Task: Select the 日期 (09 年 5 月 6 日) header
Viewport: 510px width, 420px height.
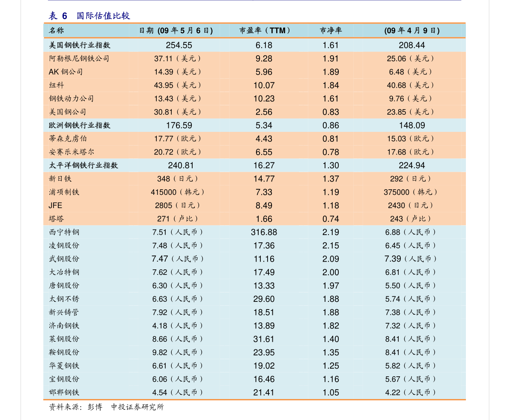Action: pyautogui.click(x=176, y=30)
